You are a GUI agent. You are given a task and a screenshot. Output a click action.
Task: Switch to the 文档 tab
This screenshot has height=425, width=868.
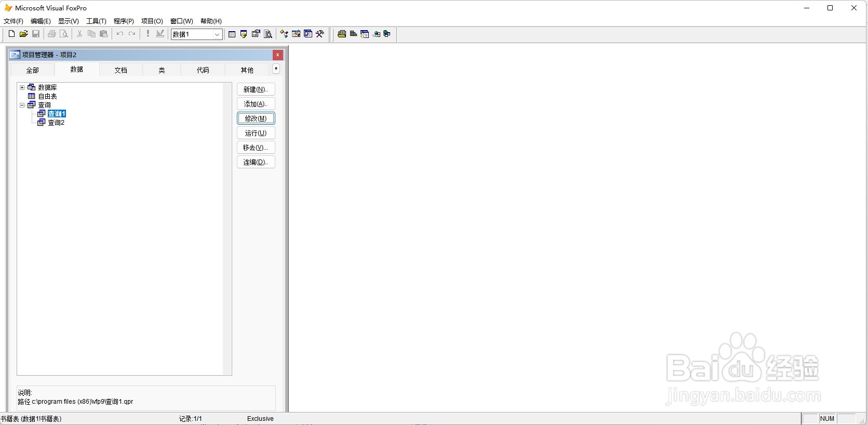pyautogui.click(x=121, y=70)
